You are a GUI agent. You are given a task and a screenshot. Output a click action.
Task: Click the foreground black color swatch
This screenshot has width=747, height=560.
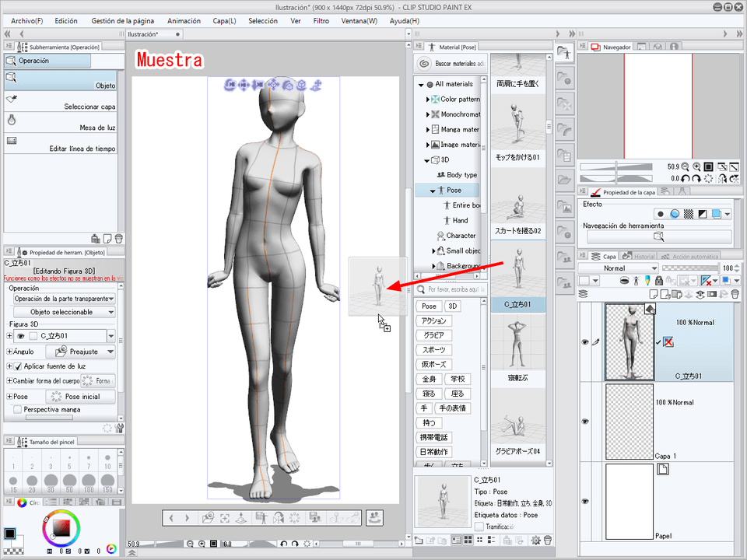click(10, 534)
